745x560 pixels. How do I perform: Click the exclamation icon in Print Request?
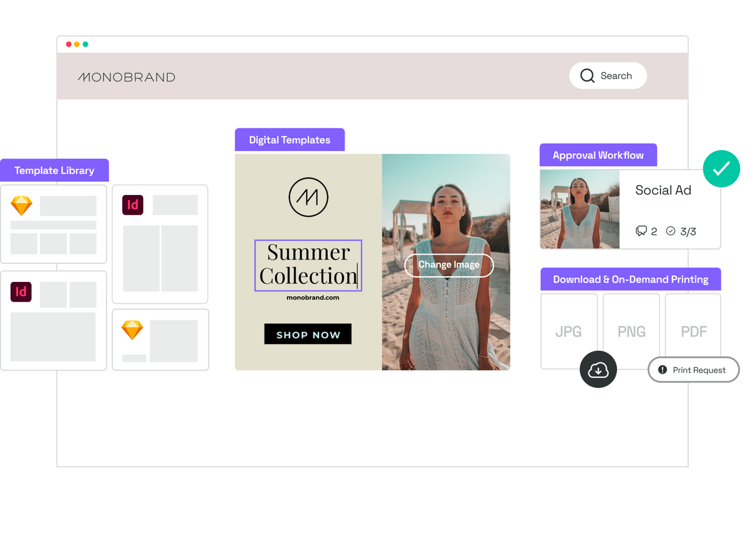pos(662,369)
